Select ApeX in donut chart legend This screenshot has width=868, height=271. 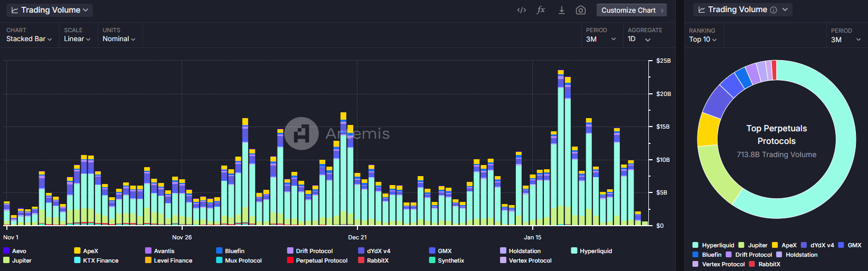[x=788, y=245]
